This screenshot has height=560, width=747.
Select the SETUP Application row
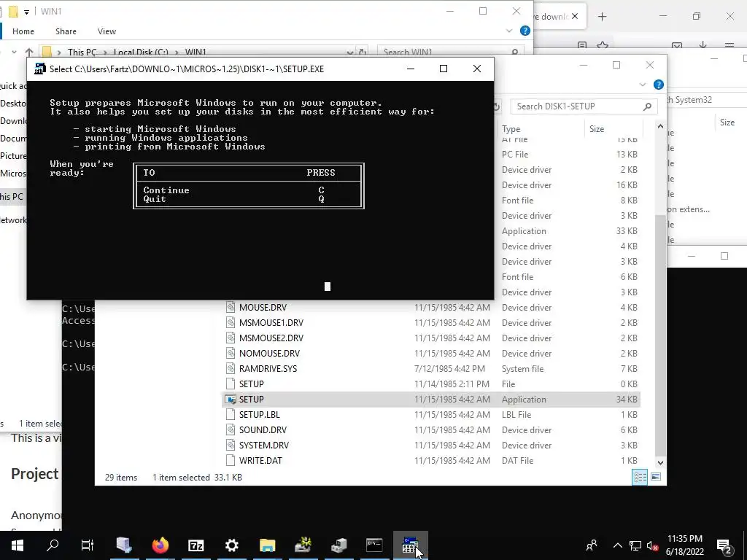point(431,400)
